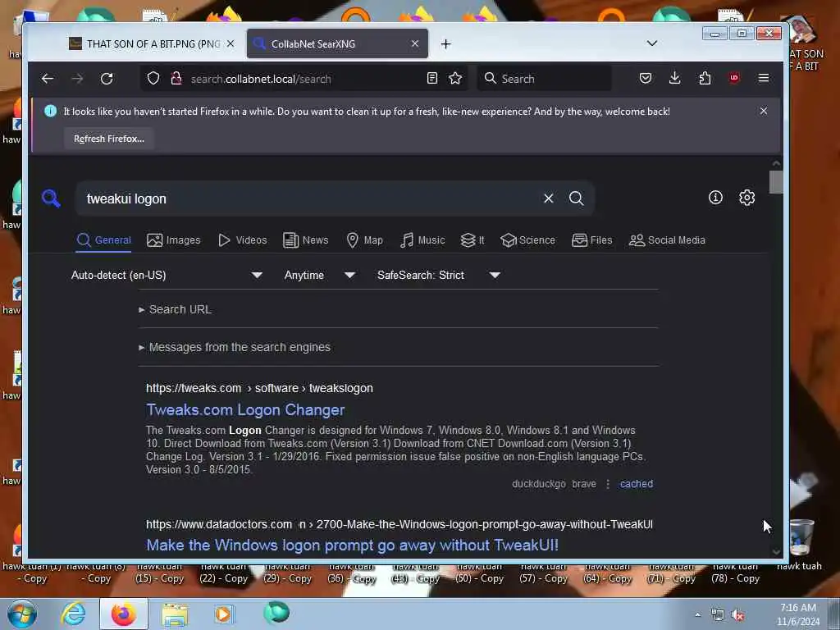840x630 pixels.
Task: Open the uBlock Origin extension icon
Action: click(734, 78)
